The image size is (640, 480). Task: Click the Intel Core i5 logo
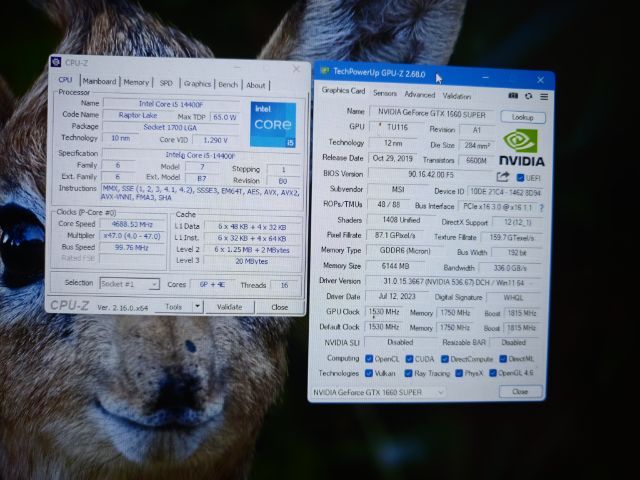[273, 124]
